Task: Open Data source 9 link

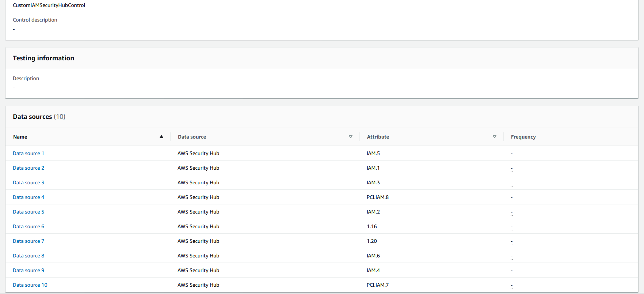Action: click(28, 270)
